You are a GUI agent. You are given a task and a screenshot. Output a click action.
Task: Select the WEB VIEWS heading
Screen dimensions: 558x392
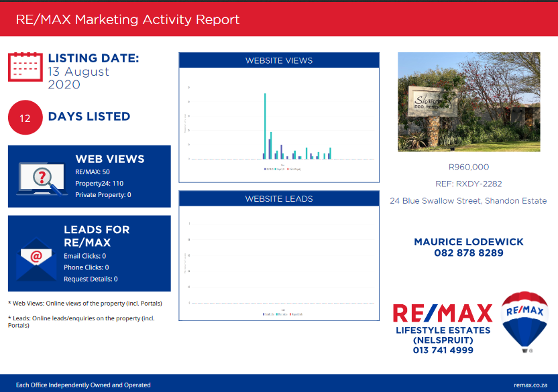click(110, 159)
